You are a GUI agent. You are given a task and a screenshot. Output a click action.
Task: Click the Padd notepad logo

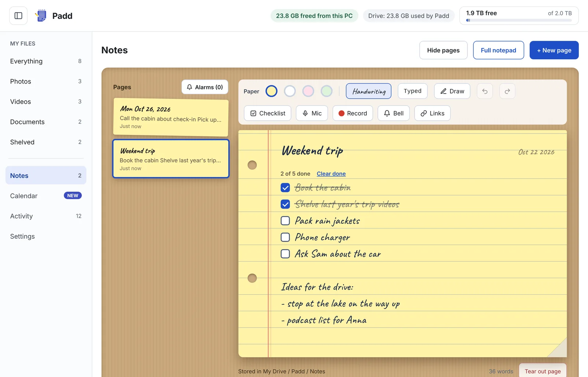coord(41,16)
